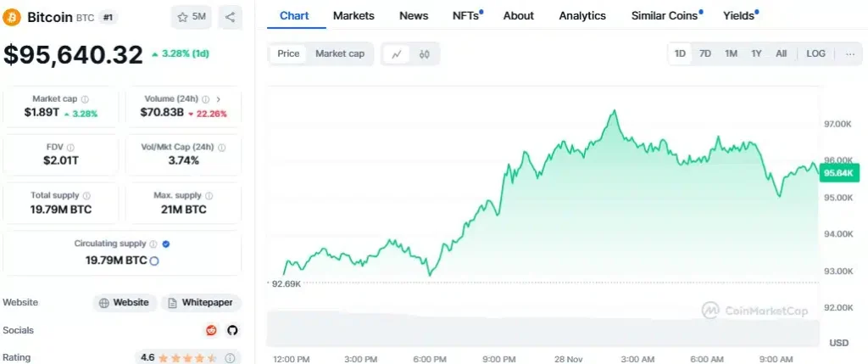Click the Bitcoin logo icon

click(x=13, y=17)
